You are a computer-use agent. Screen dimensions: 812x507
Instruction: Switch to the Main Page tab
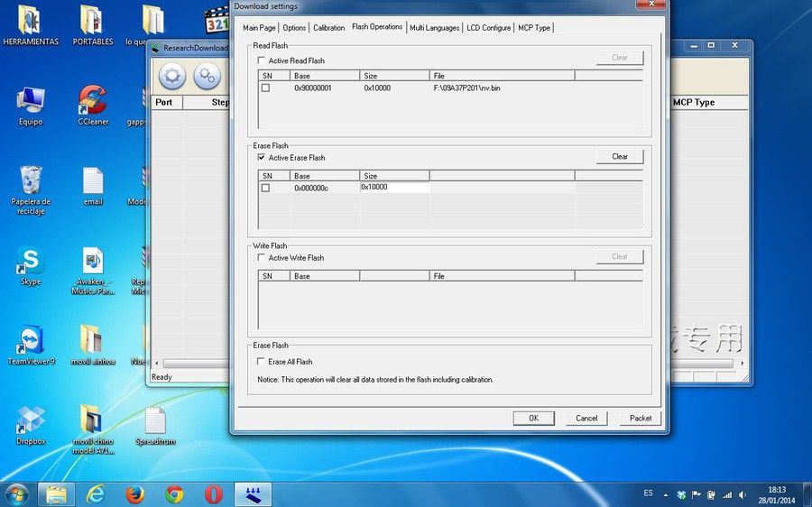(260, 28)
